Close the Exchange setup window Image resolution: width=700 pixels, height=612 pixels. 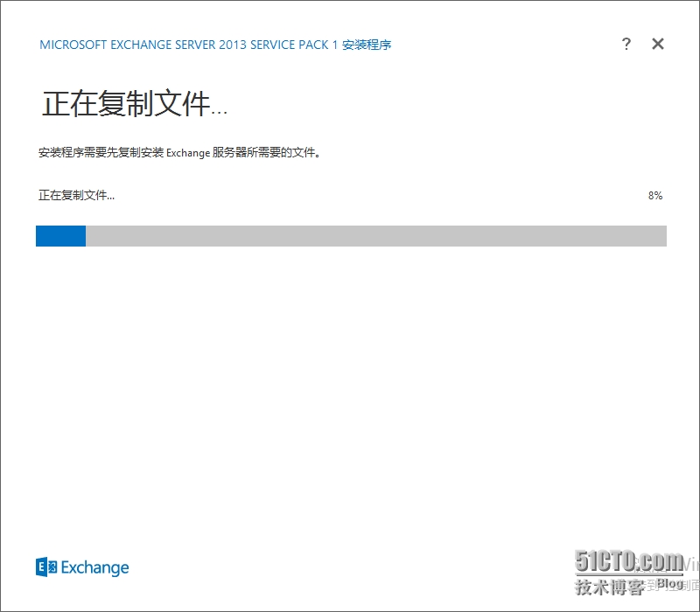pyautogui.click(x=657, y=44)
